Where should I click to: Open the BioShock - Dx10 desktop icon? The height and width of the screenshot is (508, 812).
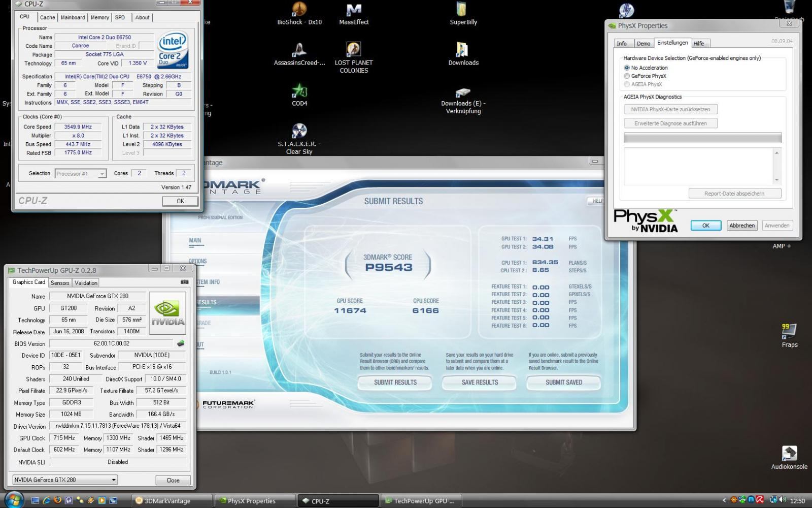[x=299, y=14]
